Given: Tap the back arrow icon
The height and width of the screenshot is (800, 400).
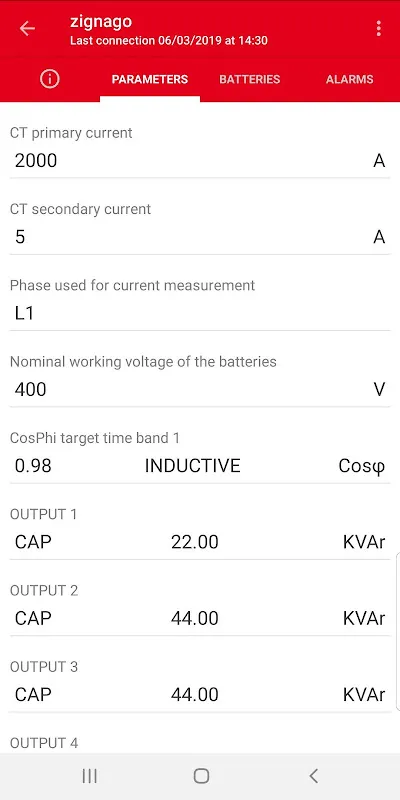Looking at the screenshot, I should 27,29.
